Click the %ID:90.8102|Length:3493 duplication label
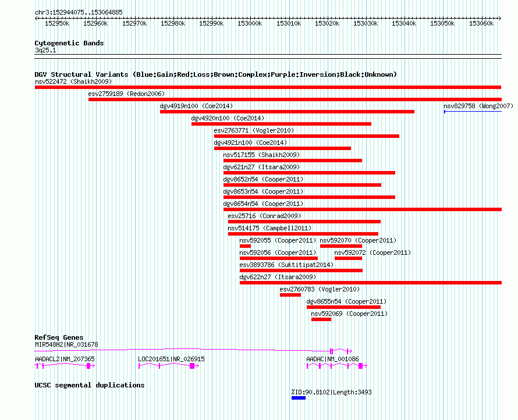This screenshot has height=420, width=518. [x=331, y=392]
